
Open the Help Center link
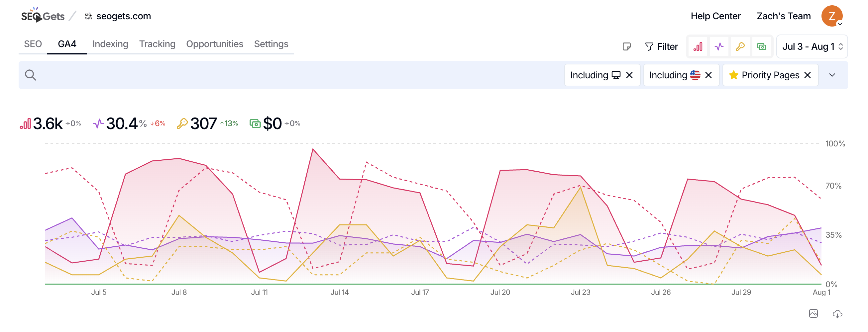click(x=716, y=16)
